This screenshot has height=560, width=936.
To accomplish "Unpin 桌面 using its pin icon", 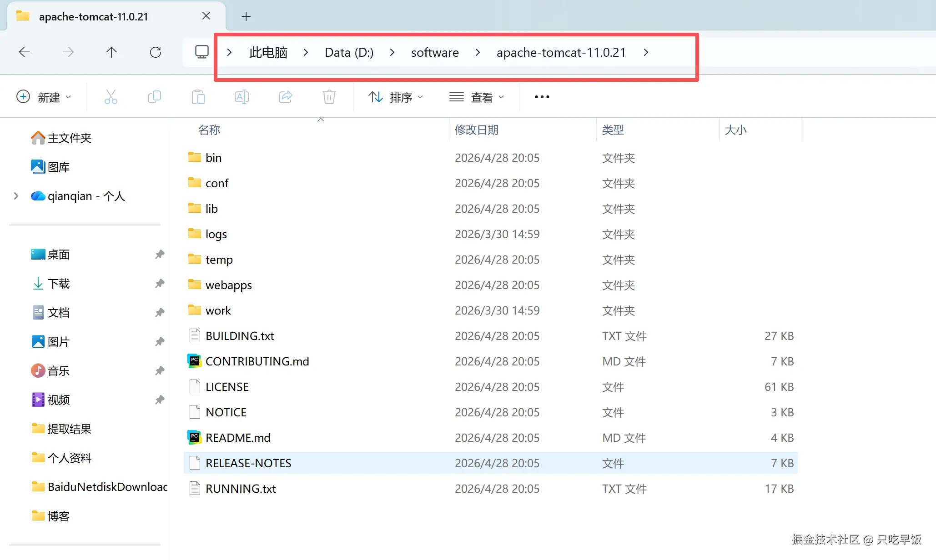I will tap(159, 255).
